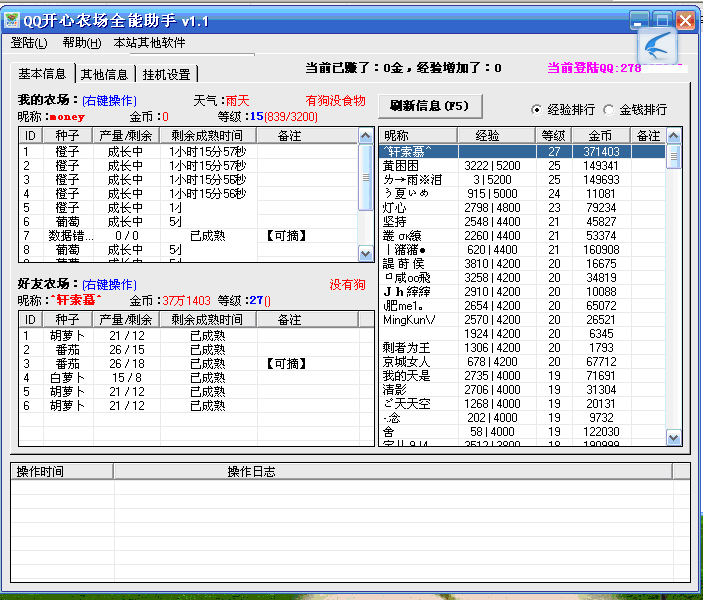Screen dimensions: 703x600
Task: Click the ranking list scroll-up arrow
Action: [673, 135]
